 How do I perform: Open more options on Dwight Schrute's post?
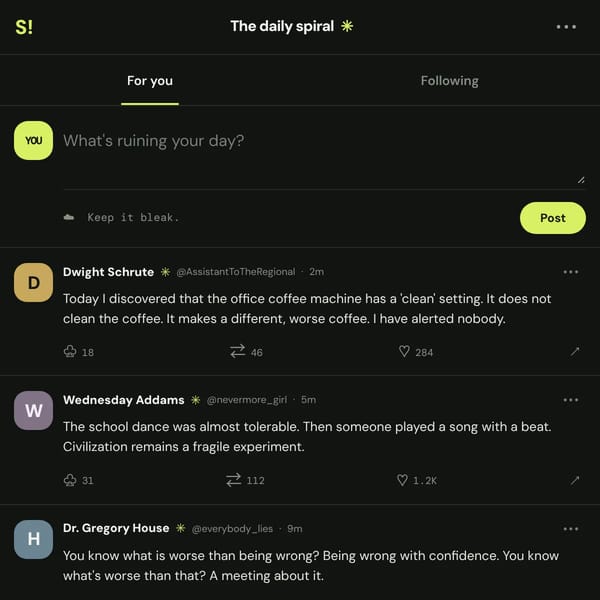(x=571, y=272)
